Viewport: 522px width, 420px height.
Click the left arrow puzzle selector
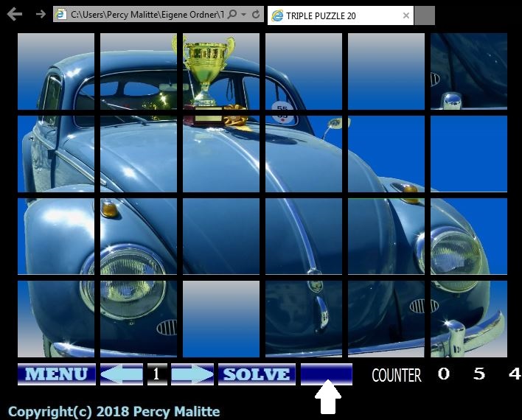(122, 374)
